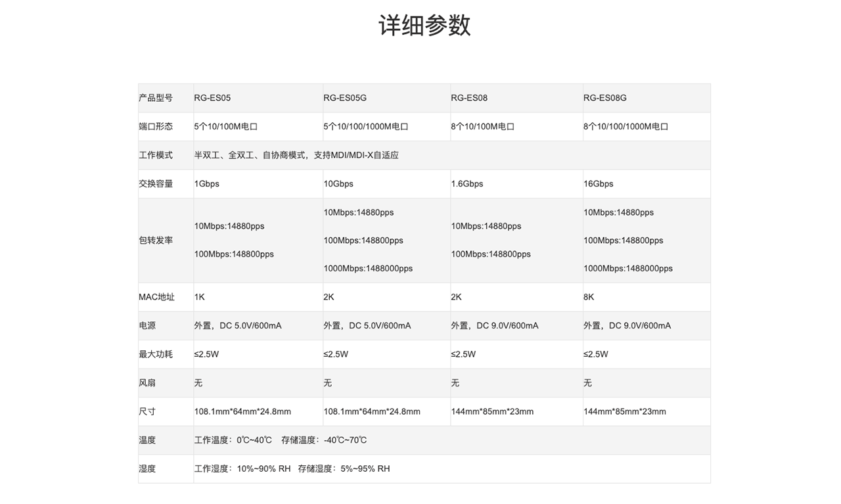
Task: Select 1000Mbps:1488000pps under RG-ES08G
Action: point(628,268)
